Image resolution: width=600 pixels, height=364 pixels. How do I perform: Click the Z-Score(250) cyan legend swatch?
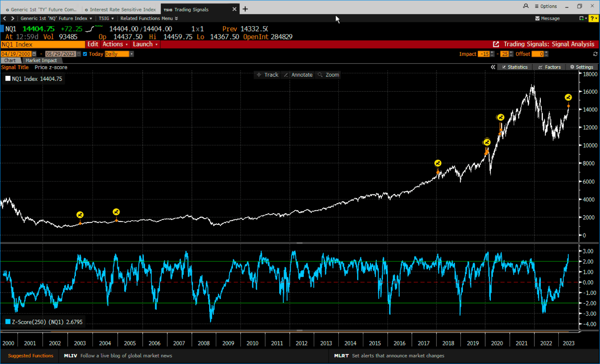[8, 322]
